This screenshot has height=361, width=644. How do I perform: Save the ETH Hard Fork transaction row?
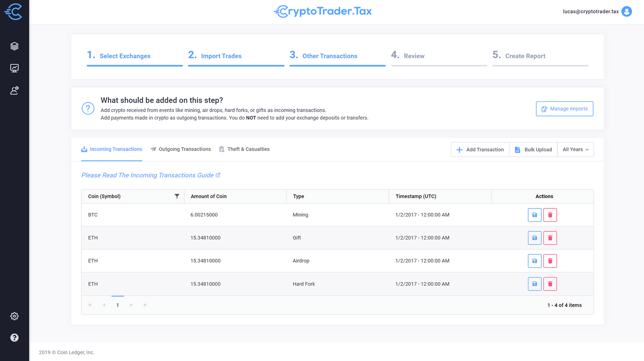click(535, 284)
